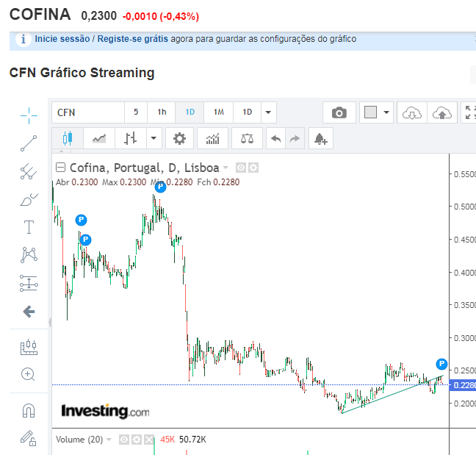Open the Volume (20) indicator dropdown

109,440
